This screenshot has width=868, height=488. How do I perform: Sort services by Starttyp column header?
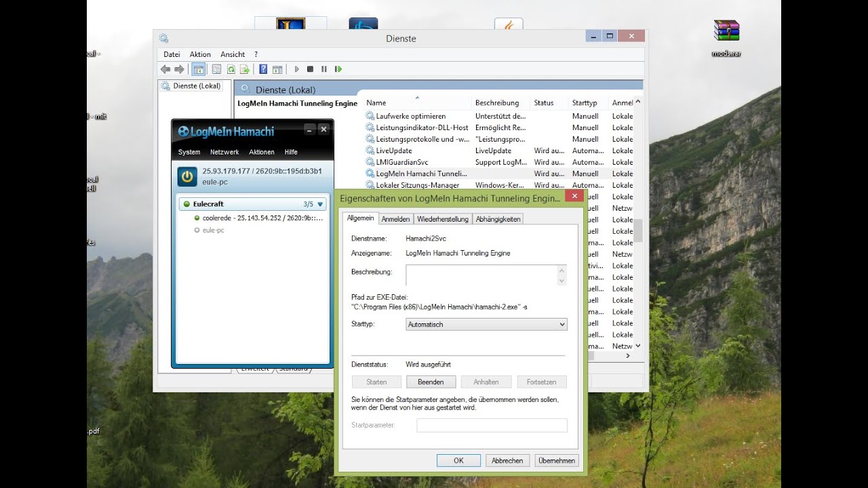(x=589, y=103)
